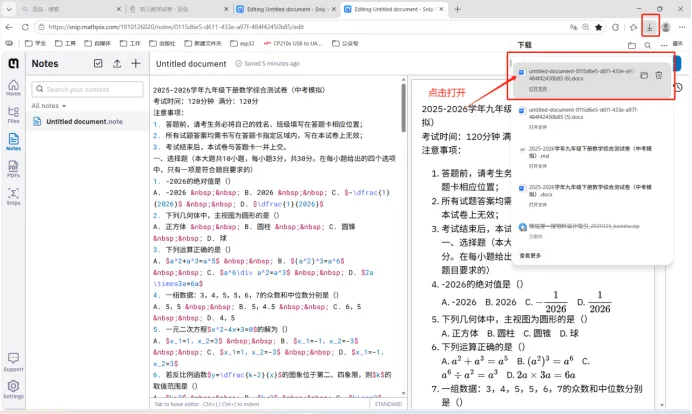
Task: Open Support in sidebar
Action: tap(13, 362)
